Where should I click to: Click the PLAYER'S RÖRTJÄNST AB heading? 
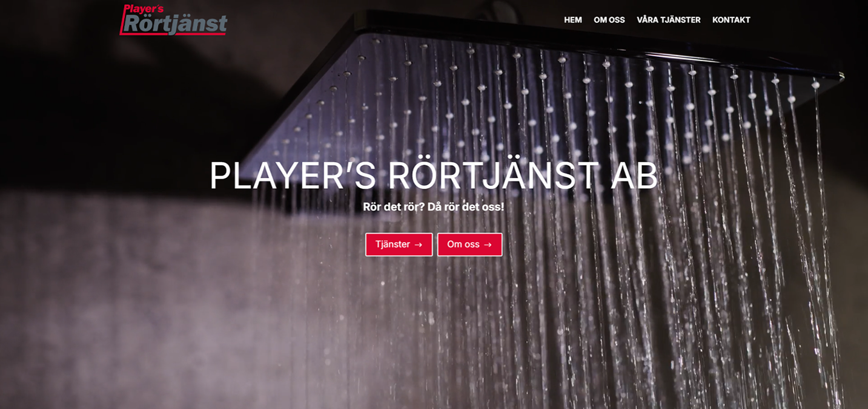pos(434,176)
